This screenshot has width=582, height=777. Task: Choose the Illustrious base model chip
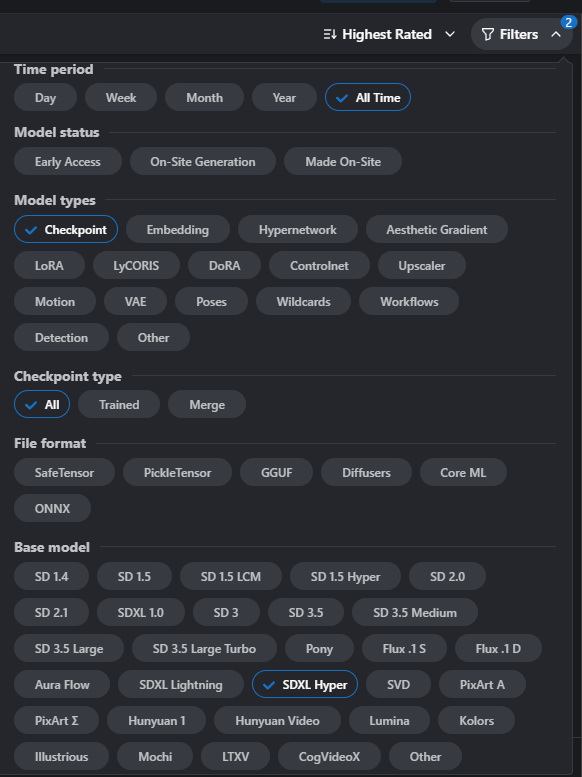61,757
